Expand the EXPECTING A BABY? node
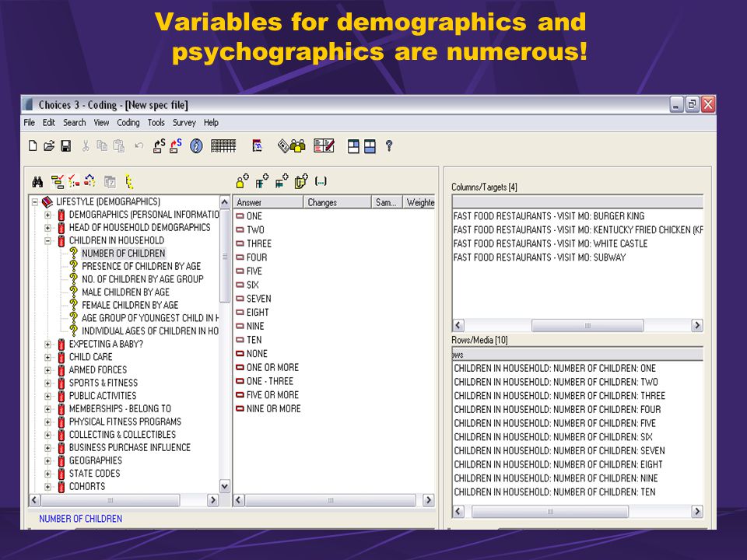Screen dimensions: 747x560 click(47, 344)
